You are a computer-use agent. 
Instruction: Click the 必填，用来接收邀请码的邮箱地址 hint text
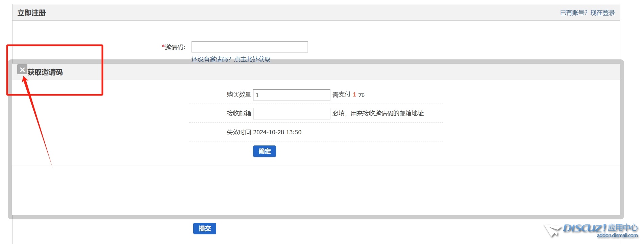(378, 113)
